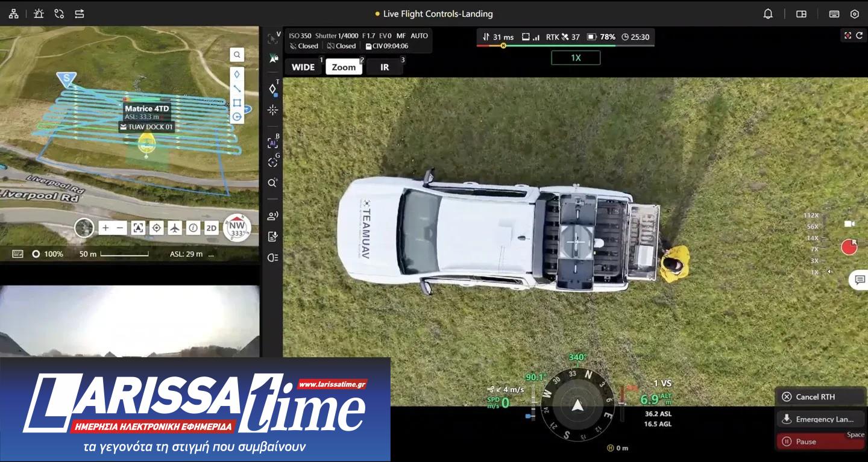This screenshot has height=462, width=868.
Task: Set zoom slider to 14X
Action: point(813,238)
